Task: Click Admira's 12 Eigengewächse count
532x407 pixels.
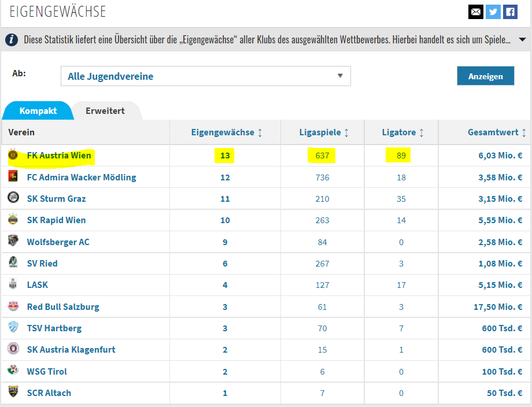Action: tap(225, 177)
